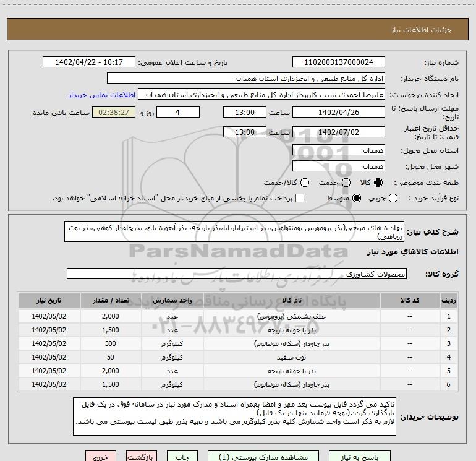Click the مشاهده مدارک پیوستی button

point(263,457)
